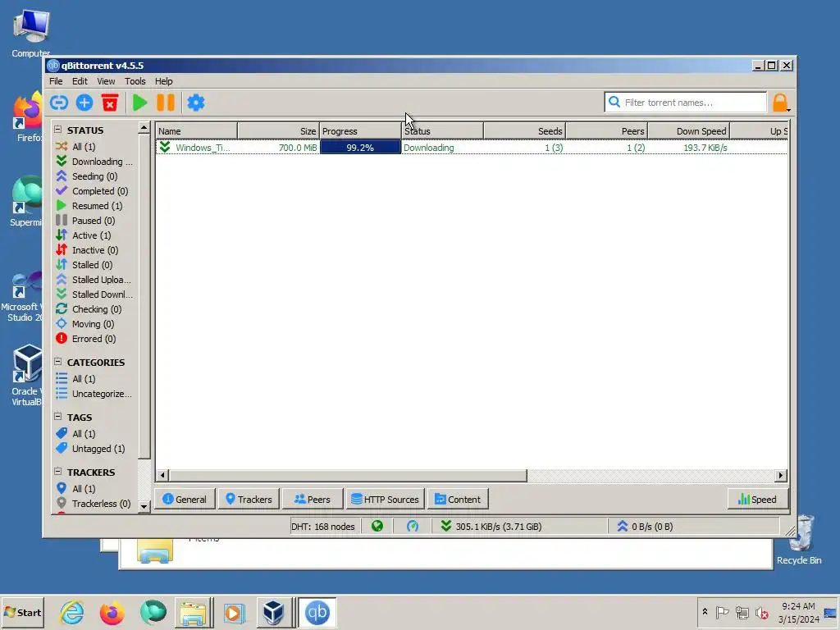Click the orange Pause toolbar icon
The height and width of the screenshot is (630, 840).
click(166, 103)
